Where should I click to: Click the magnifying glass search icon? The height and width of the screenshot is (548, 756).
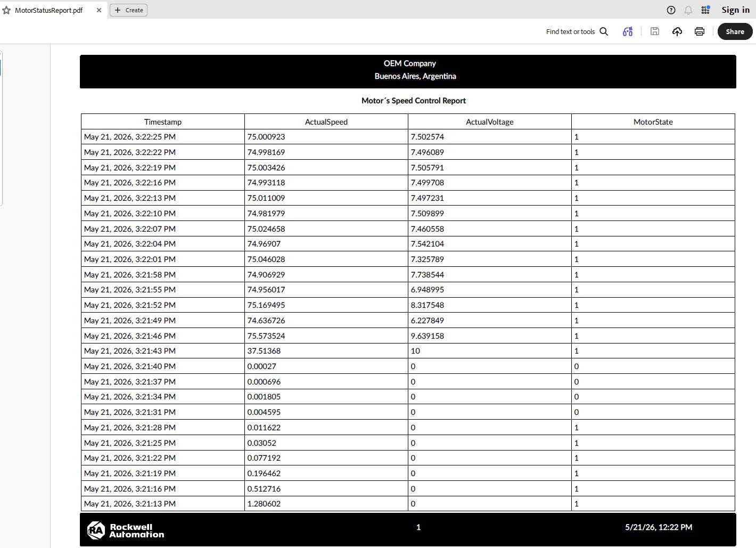604,31
